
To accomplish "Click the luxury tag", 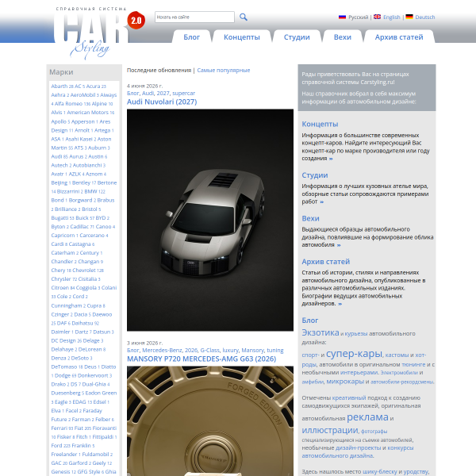I will click(230, 351).
